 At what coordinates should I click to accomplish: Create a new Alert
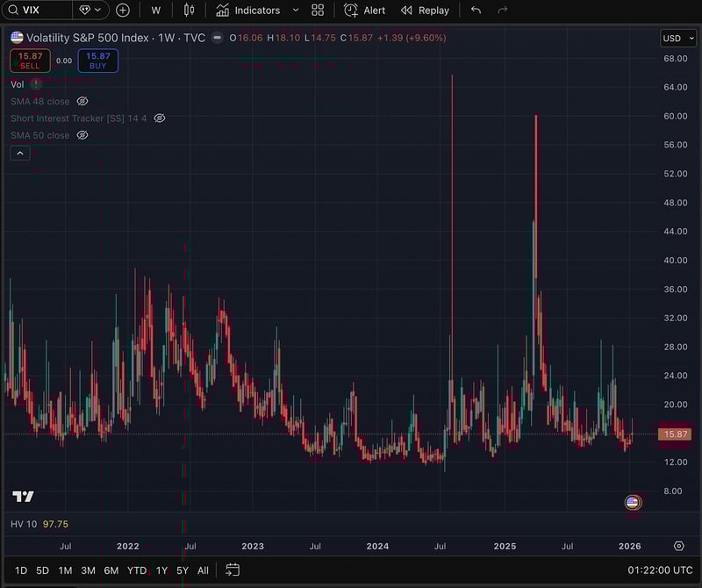[363, 10]
